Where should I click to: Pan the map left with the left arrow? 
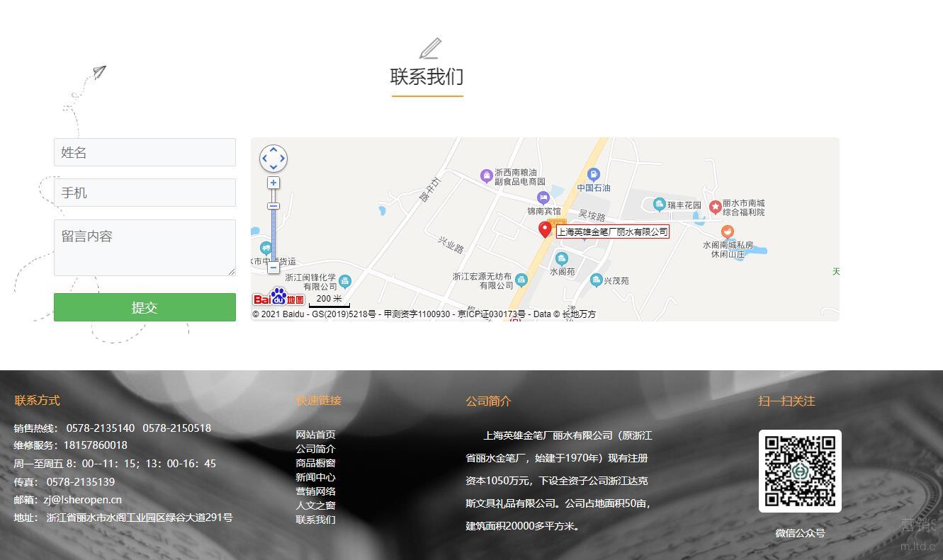coord(264,159)
